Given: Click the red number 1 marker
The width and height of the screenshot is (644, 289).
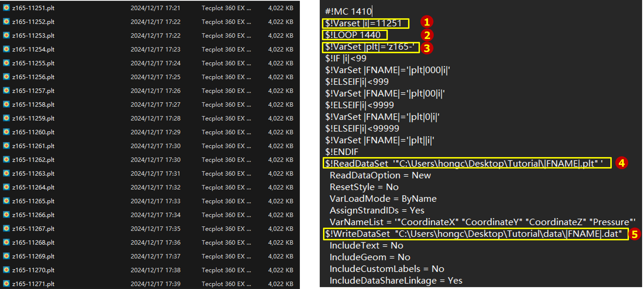Looking at the screenshot, I should (427, 22).
